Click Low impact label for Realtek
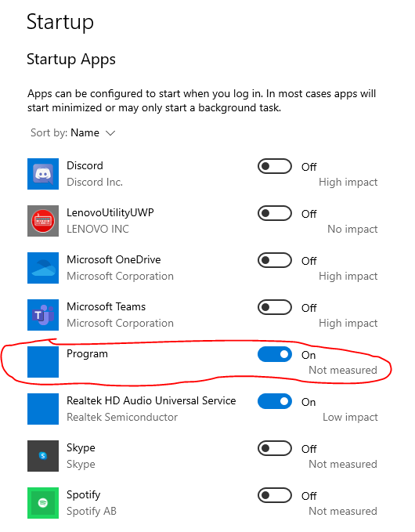 [x=350, y=417]
